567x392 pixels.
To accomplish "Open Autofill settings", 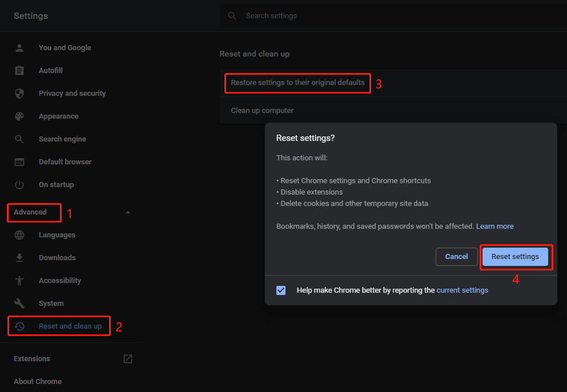I will pyautogui.click(x=51, y=70).
